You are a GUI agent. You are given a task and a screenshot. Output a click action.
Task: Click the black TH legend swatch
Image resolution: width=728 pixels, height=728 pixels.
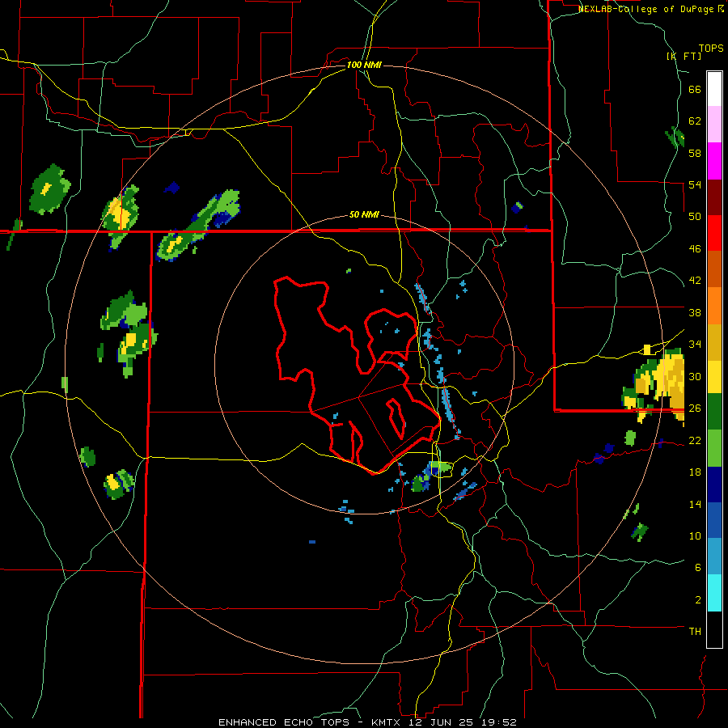(x=714, y=629)
